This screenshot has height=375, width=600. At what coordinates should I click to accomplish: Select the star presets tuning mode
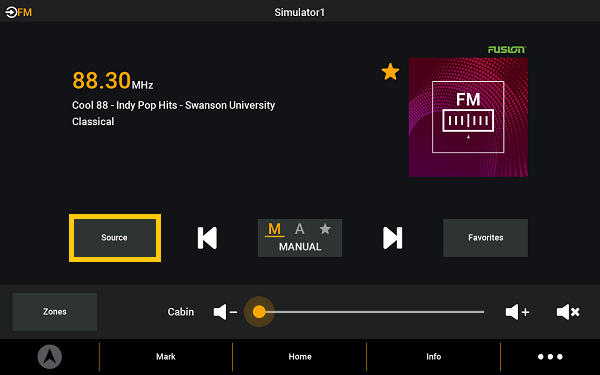pyautogui.click(x=325, y=229)
